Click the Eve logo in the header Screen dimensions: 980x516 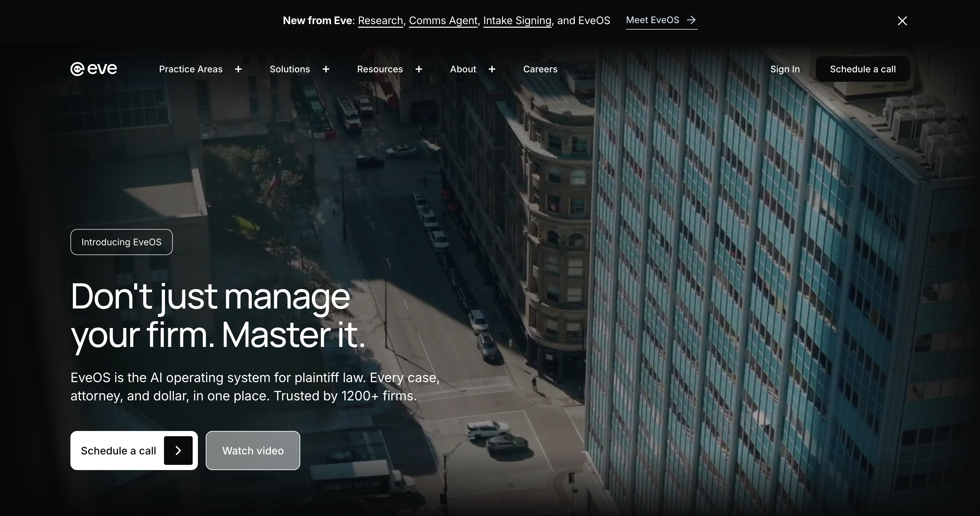coord(94,69)
